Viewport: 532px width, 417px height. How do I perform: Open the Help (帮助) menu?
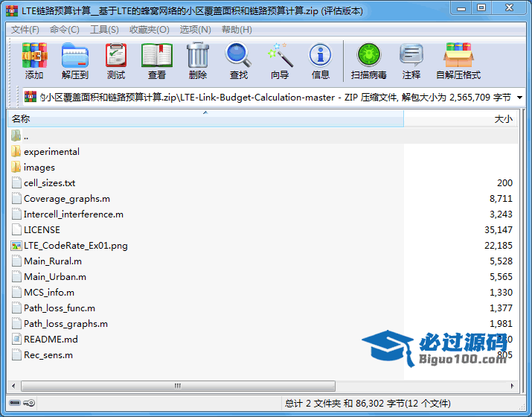click(237, 30)
